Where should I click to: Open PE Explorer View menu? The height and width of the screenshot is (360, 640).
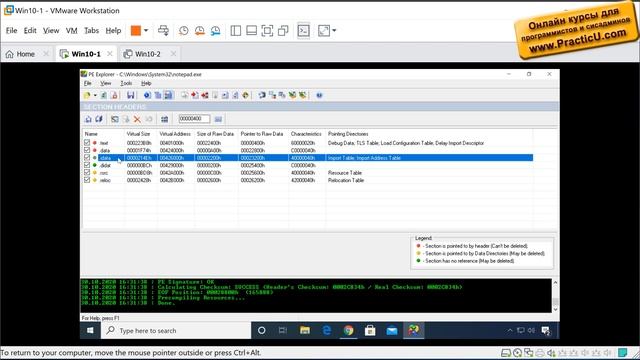click(x=106, y=83)
